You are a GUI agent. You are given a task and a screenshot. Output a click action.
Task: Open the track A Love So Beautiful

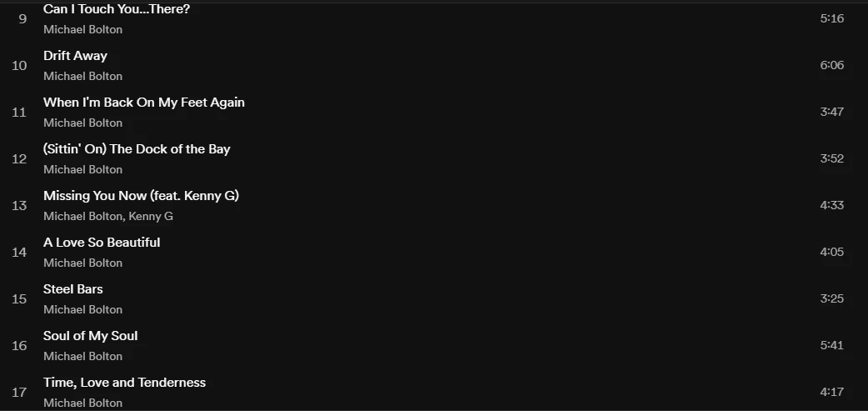(x=102, y=243)
